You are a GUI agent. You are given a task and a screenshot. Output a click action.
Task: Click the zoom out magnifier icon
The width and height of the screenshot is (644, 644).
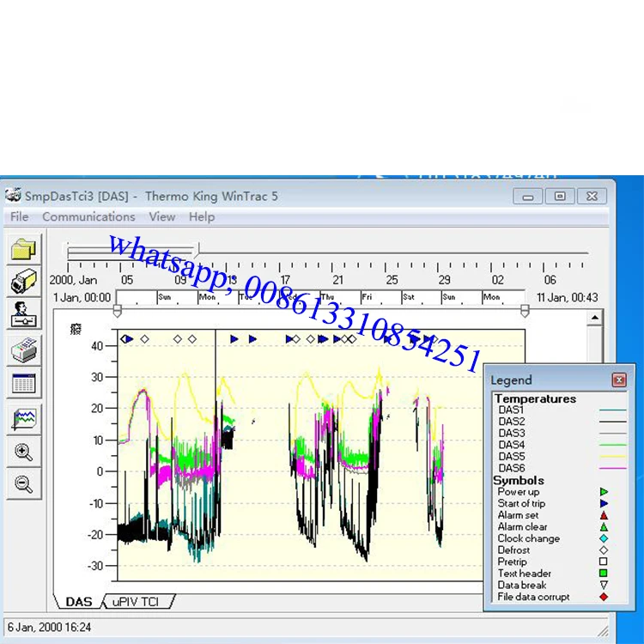pos(24,484)
